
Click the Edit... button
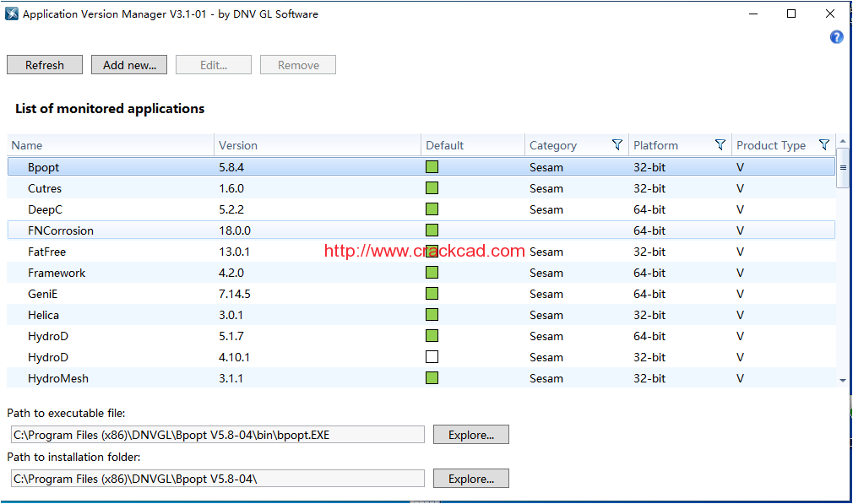(x=213, y=65)
